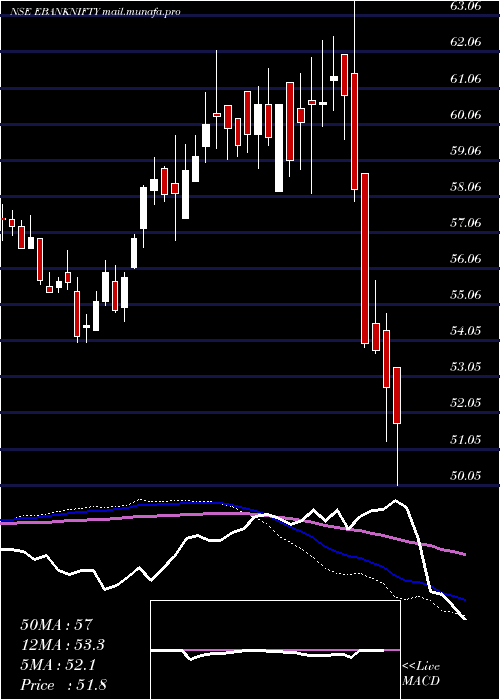The width and height of the screenshot is (500, 700).
Task: Click the 54.05 price axis label
Action: point(466,331)
